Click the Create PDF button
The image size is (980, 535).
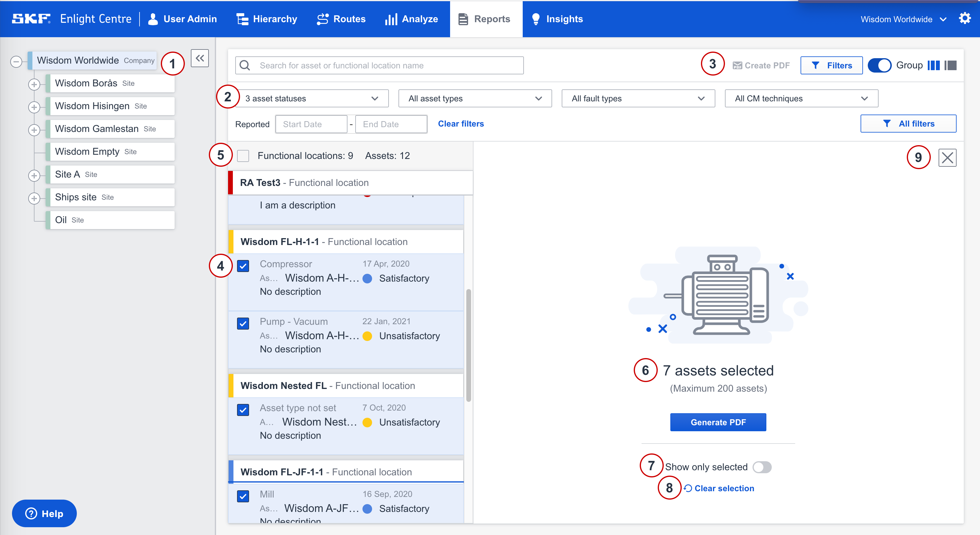(x=761, y=65)
